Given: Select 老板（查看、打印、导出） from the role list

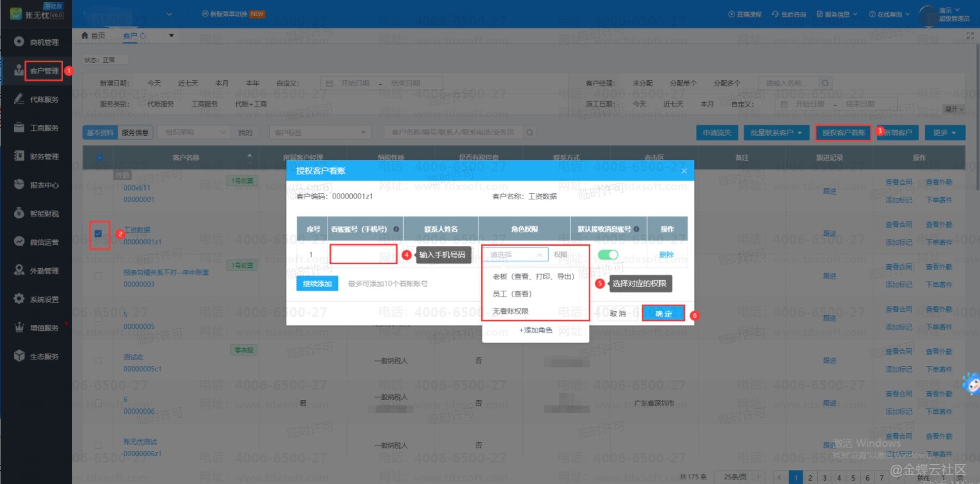Looking at the screenshot, I should point(533,277).
